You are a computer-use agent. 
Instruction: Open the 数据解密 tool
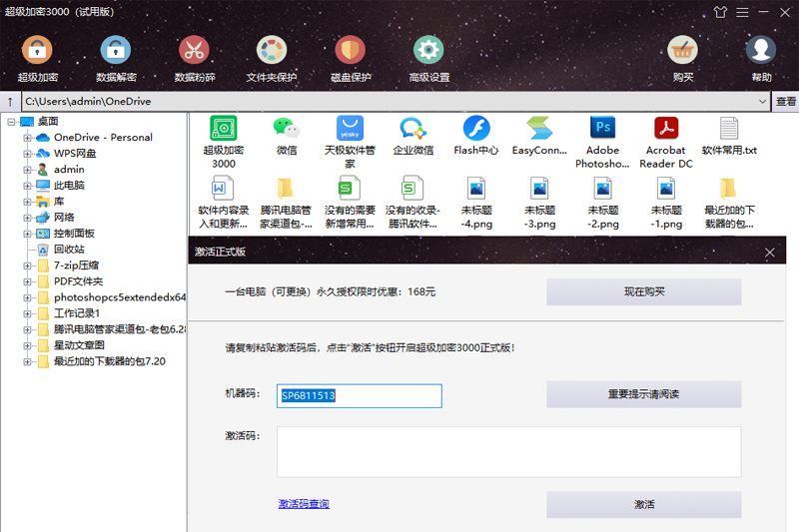pos(116,50)
